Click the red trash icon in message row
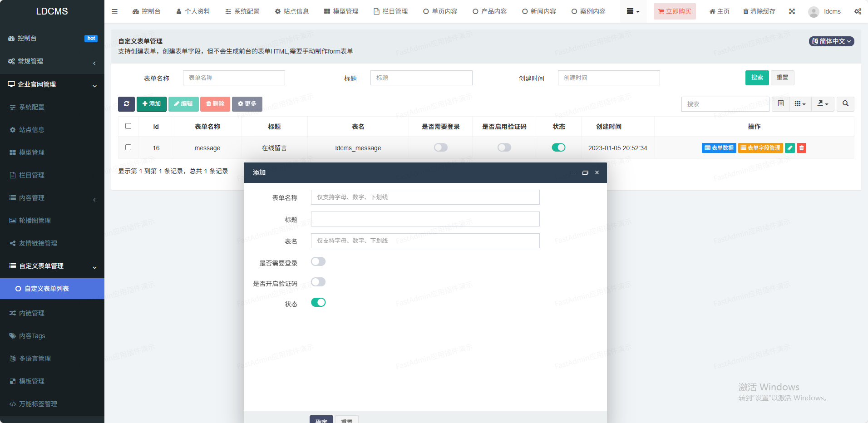 pos(802,148)
